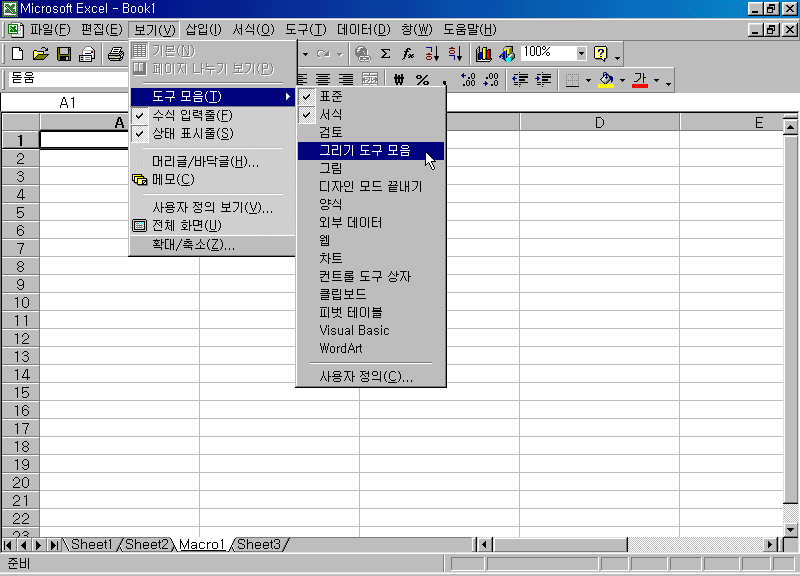Click the Merge and Center icon

tap(370, 80)
